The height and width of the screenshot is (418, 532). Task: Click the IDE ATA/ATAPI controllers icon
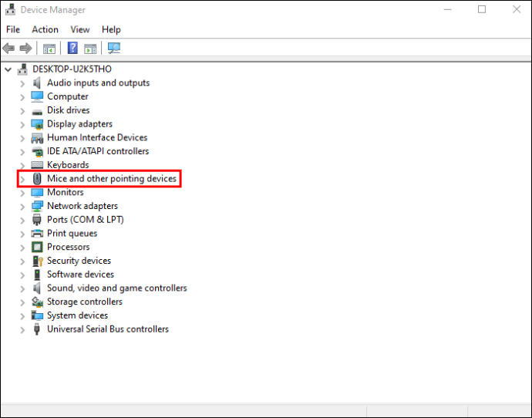pyautogui.click(x=37, y=152)
